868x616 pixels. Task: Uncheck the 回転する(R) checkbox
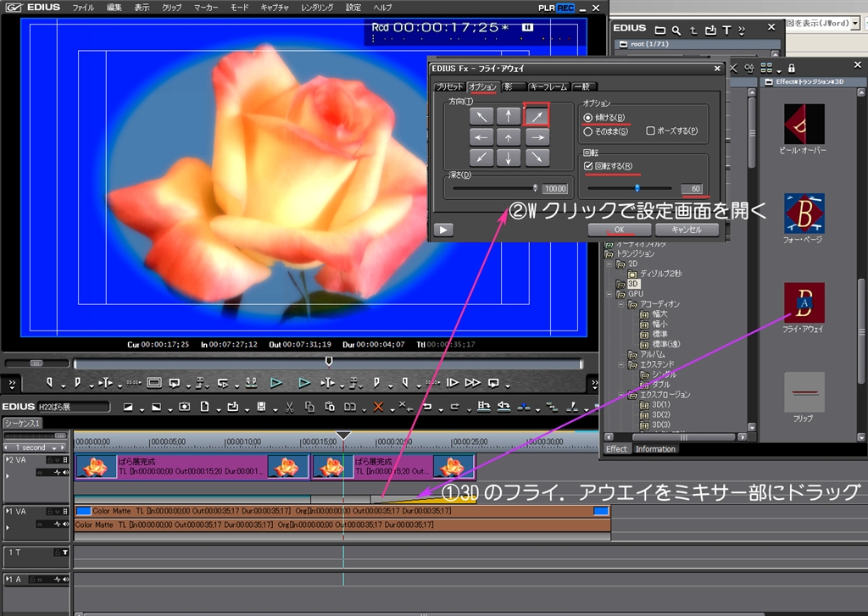pos(588,165)
